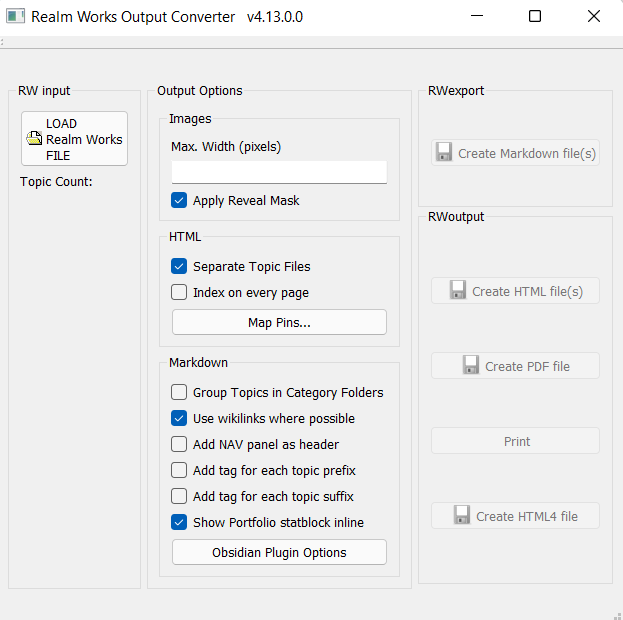Click the app icon in the title bar

coord(15,16)
